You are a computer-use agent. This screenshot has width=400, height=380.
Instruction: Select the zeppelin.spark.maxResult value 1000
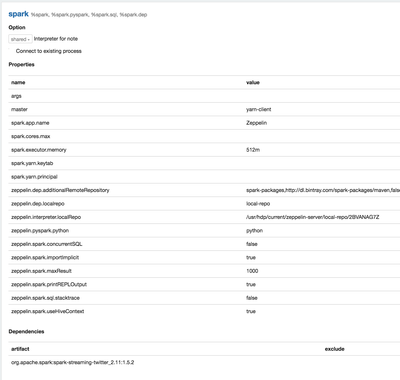click(252, 271)
